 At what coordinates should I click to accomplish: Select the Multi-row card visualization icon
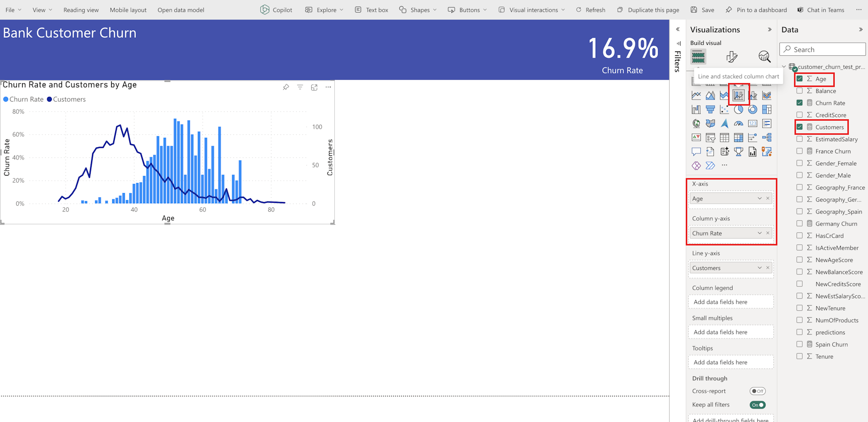[767, 123]
